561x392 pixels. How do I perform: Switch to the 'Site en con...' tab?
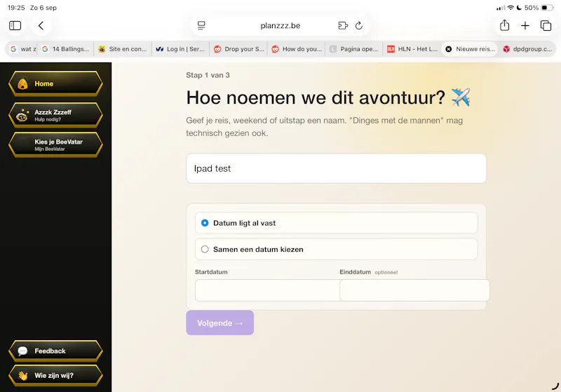click(123, 49)
